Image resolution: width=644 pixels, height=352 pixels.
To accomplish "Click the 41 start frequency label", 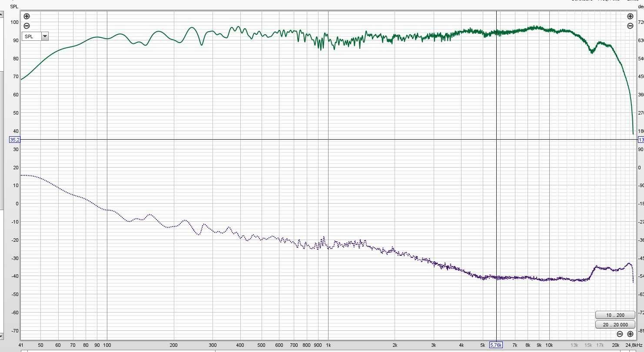I will pyautogui.click(x=20, y=345).
